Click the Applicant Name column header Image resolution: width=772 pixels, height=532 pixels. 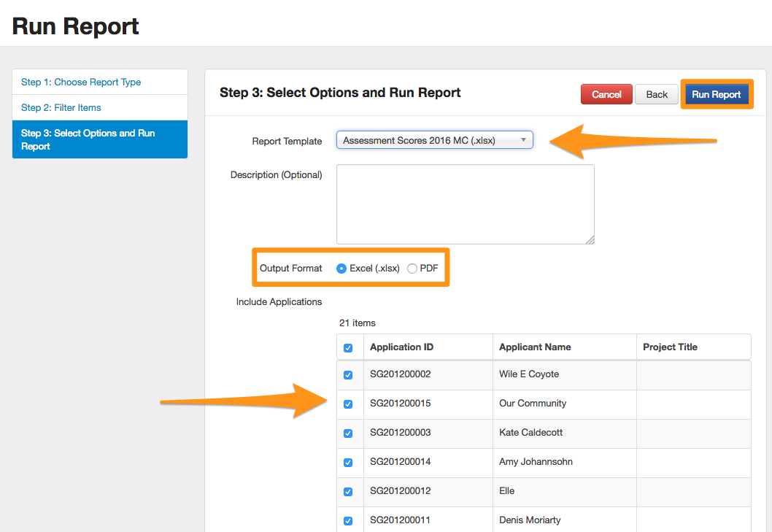pyautogui.click(x=535, y=347)
